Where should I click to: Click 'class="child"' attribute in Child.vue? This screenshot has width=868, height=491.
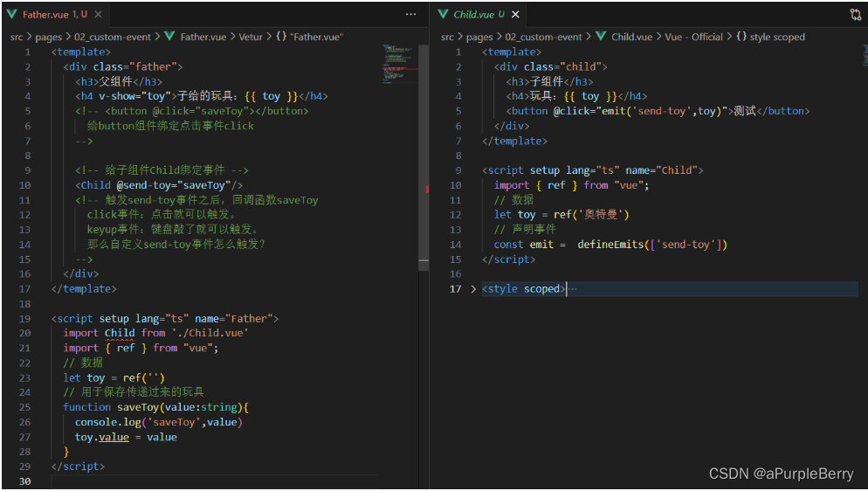point(562,67)
